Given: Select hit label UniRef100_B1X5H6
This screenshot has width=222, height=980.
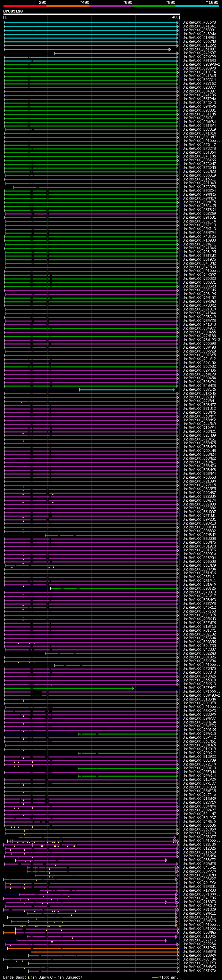Looking at the screenshot, I should pos(199,394).
